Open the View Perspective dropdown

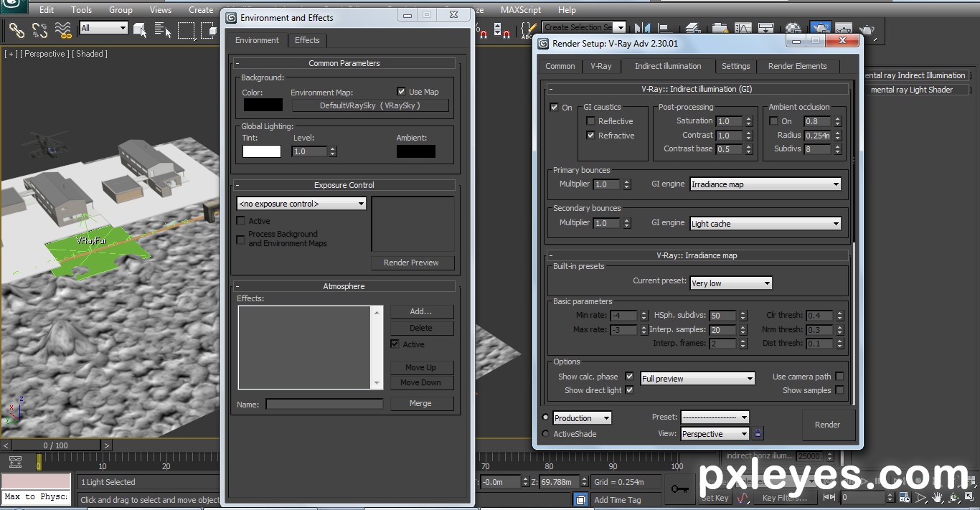pyautogui.click(x=715, y=434)
